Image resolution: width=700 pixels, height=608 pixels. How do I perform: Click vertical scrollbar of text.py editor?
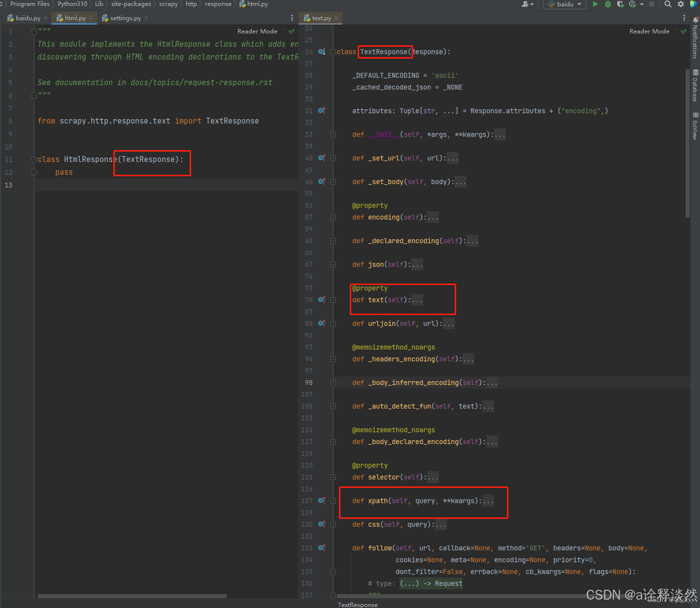point(688,143)
